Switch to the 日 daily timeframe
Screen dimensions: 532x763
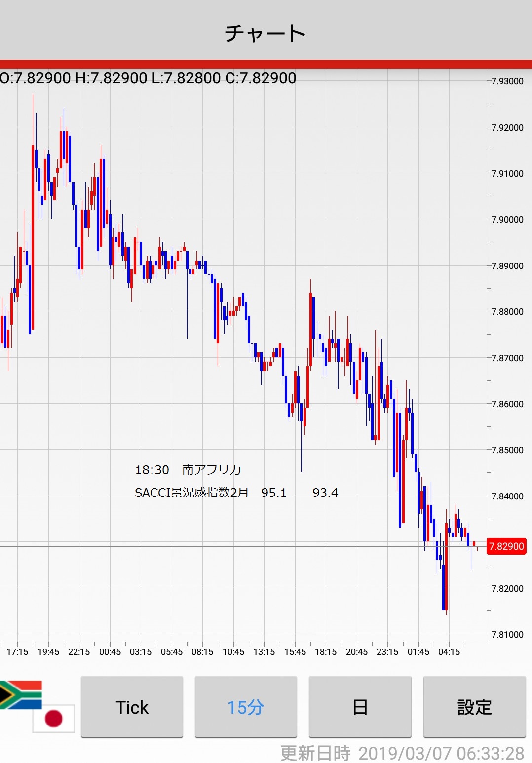[x=360, y=707]
